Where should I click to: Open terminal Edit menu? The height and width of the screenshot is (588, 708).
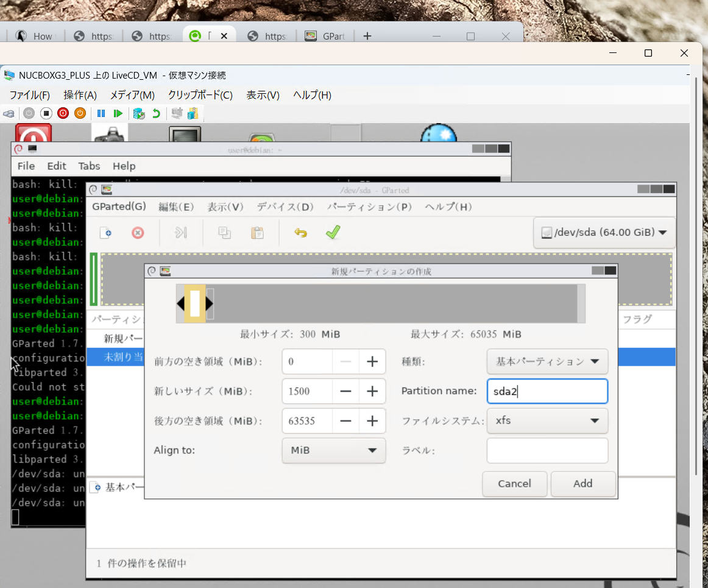[57, 166]
